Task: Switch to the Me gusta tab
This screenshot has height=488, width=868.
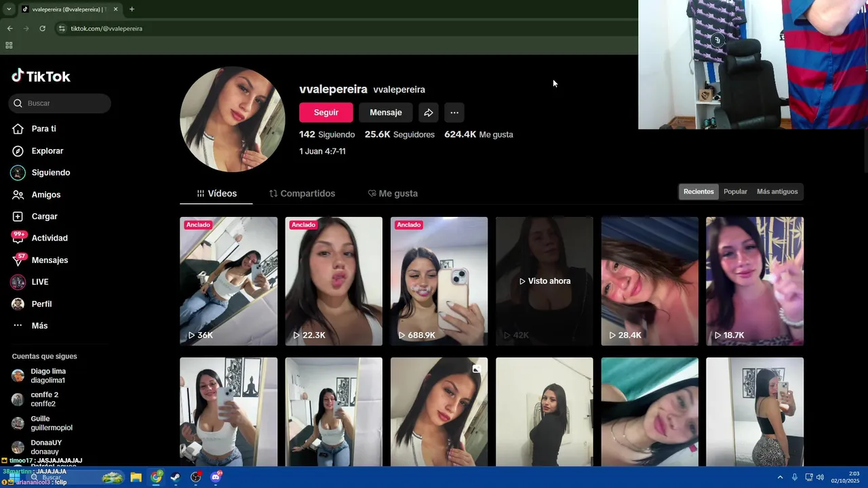Action: 393,193
